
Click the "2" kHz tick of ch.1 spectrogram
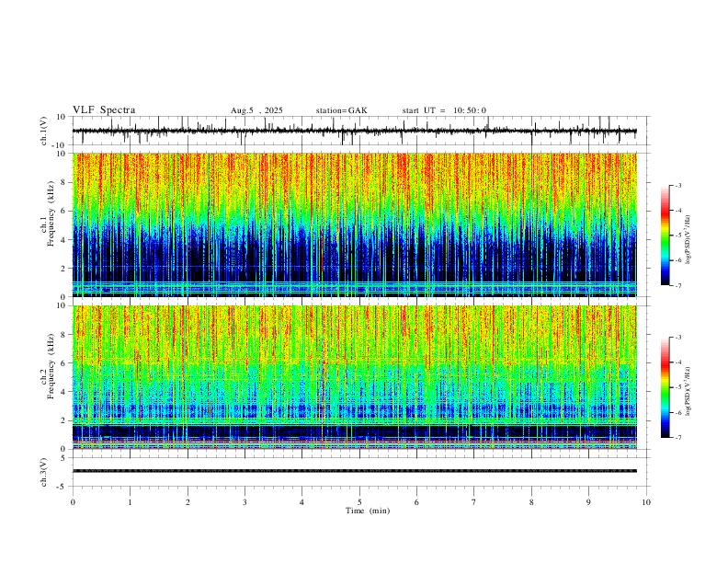[63, 269]
